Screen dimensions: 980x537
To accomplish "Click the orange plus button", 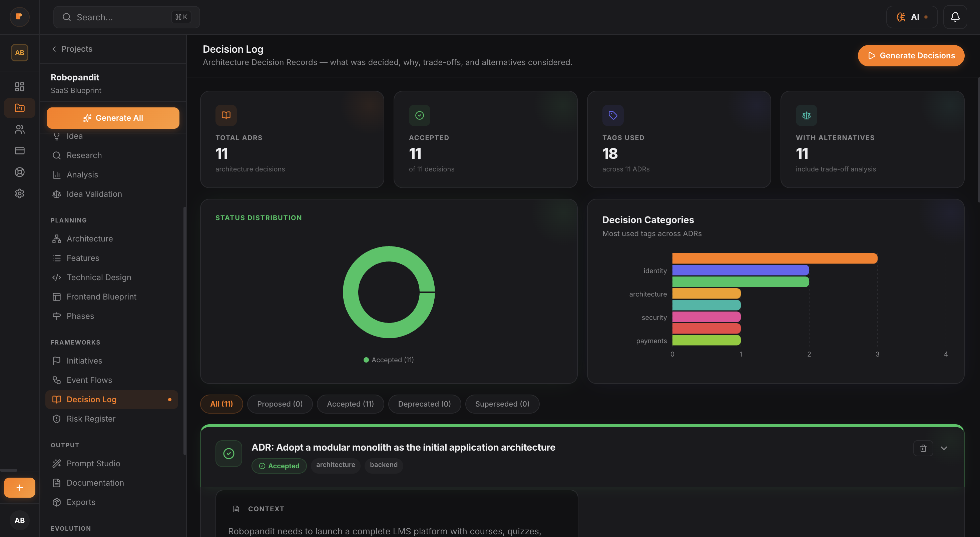I will 19,488.
